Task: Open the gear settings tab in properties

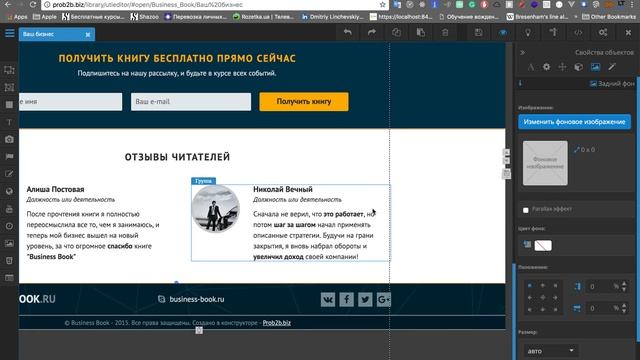Action: click(546, 67)
